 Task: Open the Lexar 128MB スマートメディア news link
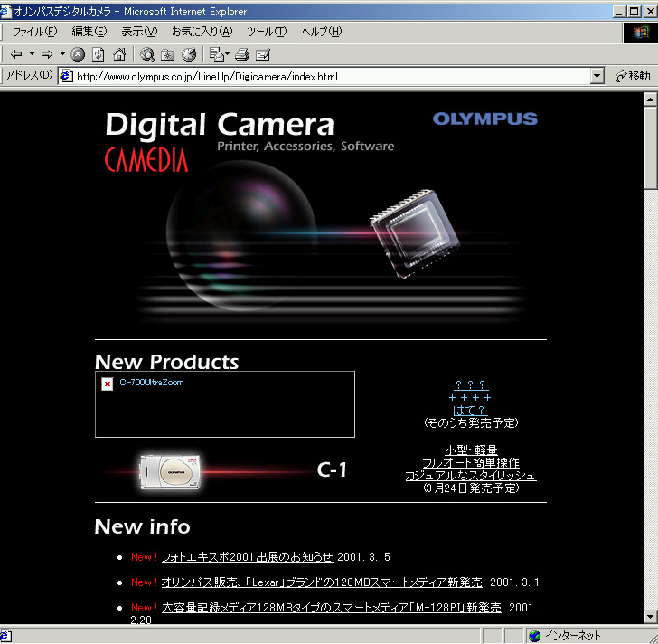(x=322, y=582)
